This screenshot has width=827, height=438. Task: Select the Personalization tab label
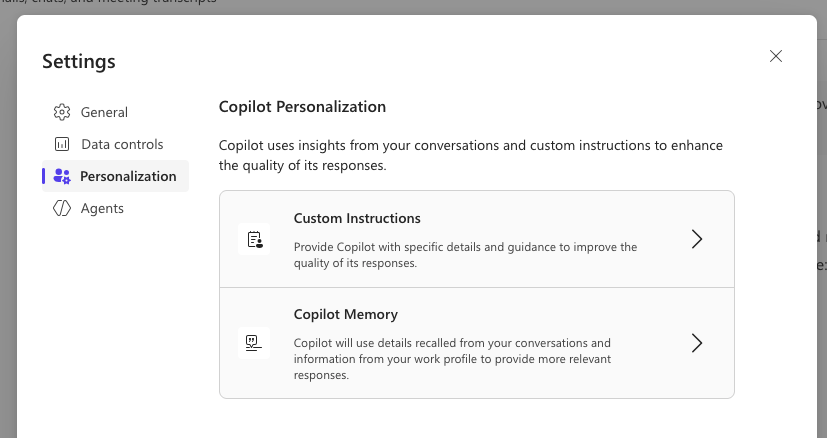tap(128, 176)
